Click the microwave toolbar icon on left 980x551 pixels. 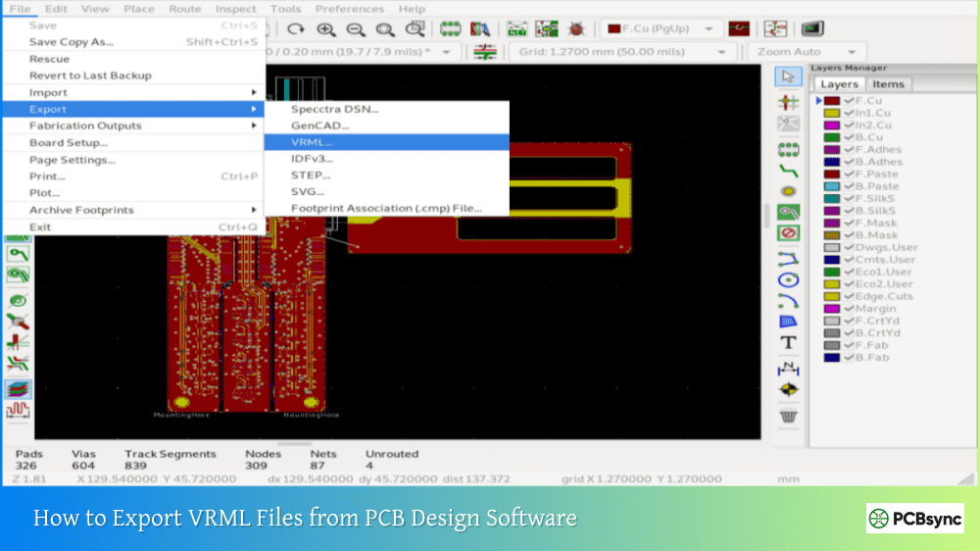click(18, 410)
